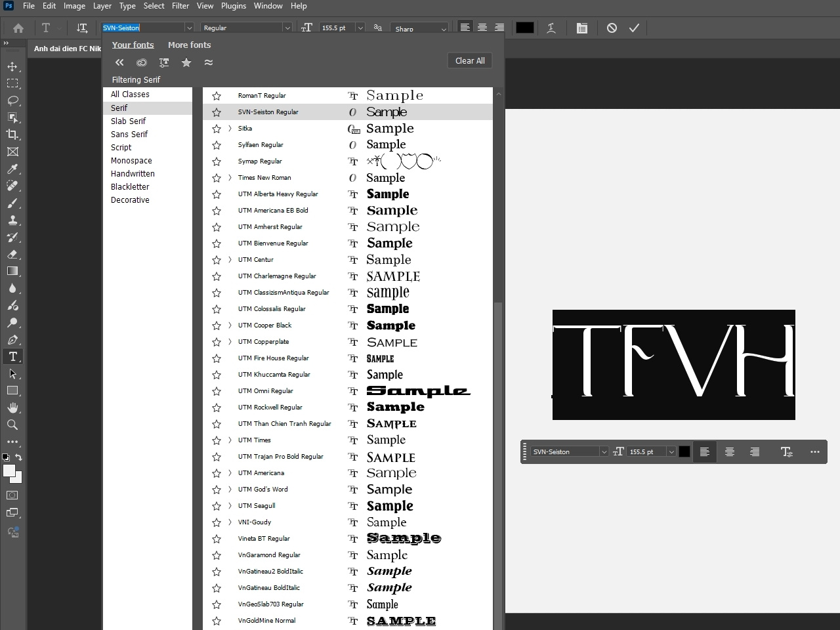
Task: Expand the UTM Copperplate family
Action: [230, 342]
